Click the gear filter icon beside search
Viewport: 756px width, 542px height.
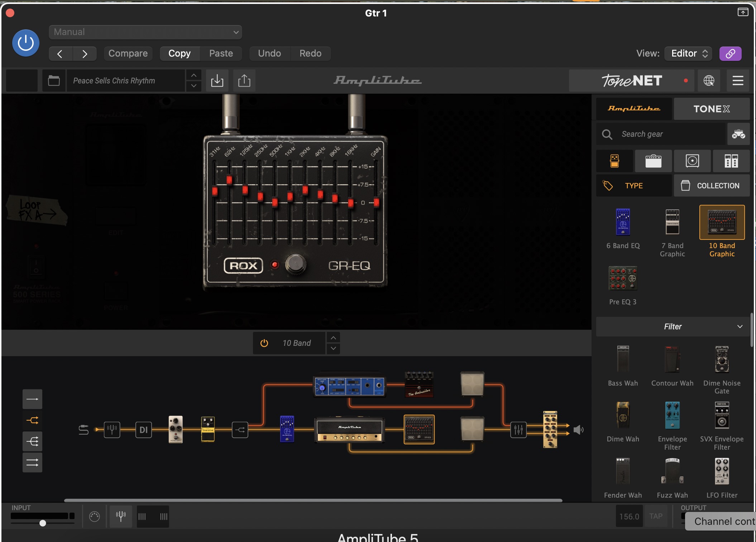pos(738,134)
